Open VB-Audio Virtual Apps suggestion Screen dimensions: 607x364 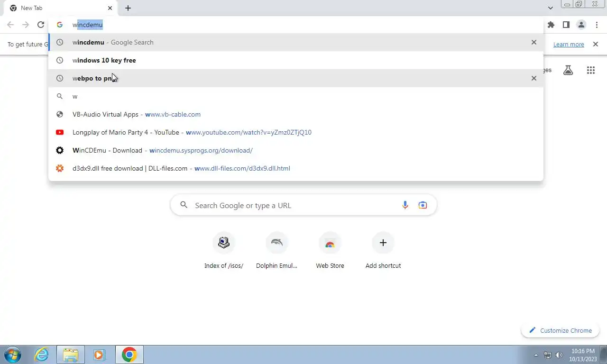[296, 114]
